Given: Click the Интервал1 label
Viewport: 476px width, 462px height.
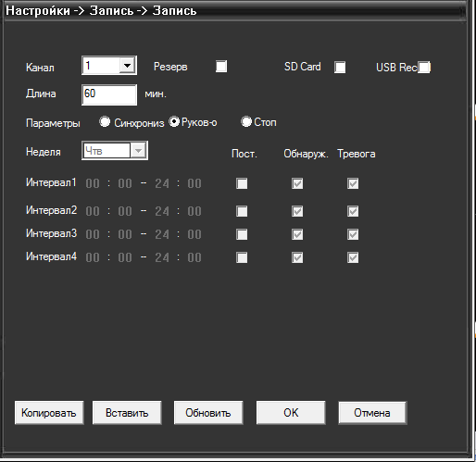Looking at the screenshot, I should coord(51,182).
